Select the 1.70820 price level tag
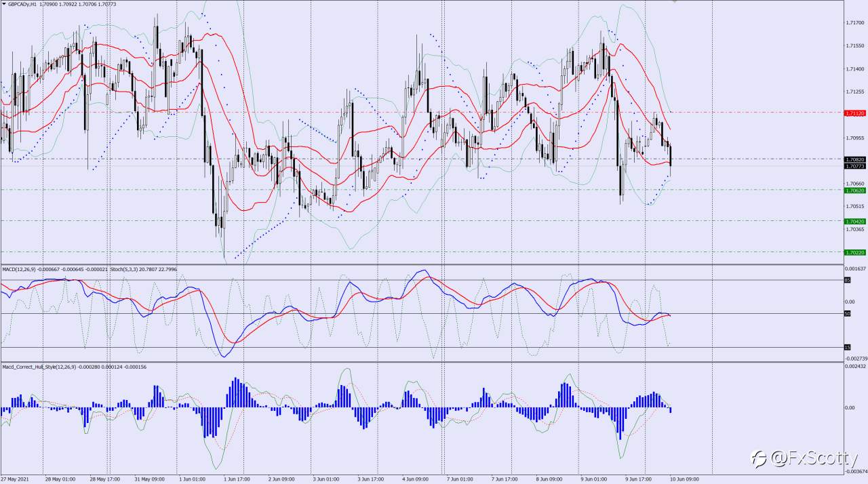This screenshot has height=484, width=868. pyautogui.click(x=854, y=159)
